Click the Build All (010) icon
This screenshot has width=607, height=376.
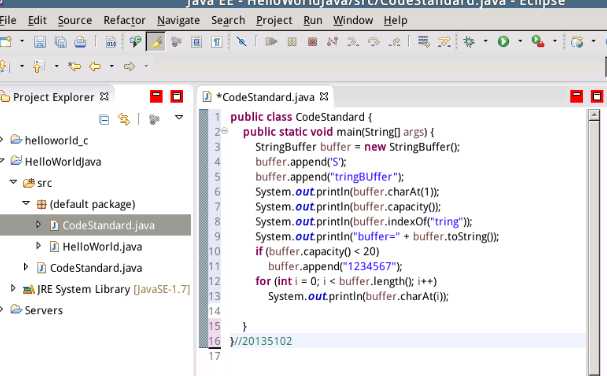tap(111, 42)
